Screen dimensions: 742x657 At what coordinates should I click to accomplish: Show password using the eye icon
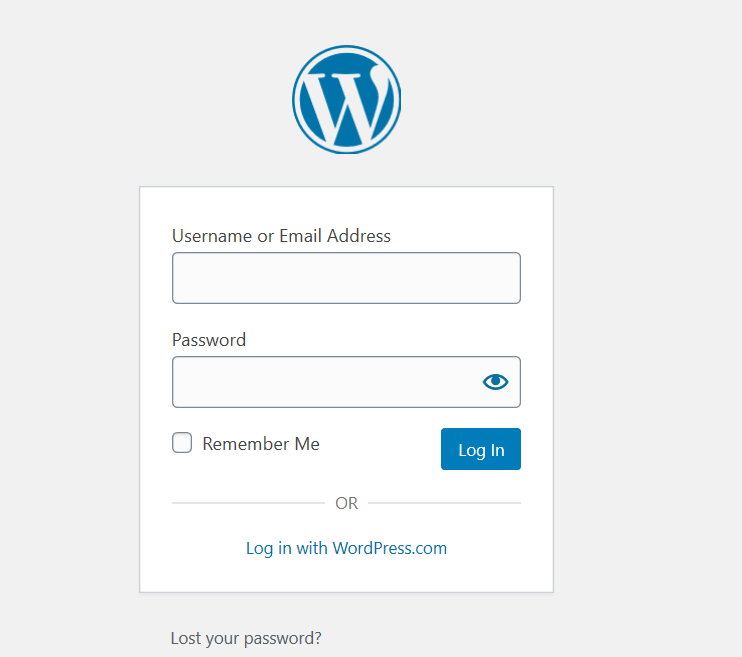click(x=495, y=382)
